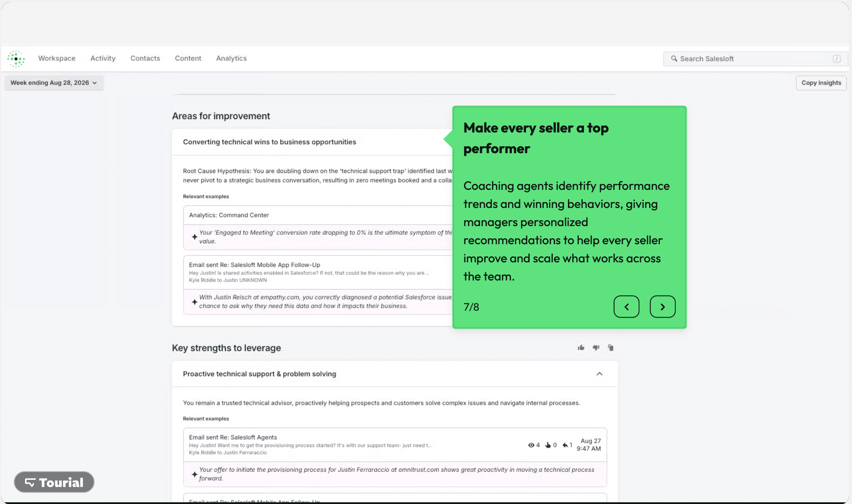This screenshot has height=504, width=852.
Task: Give thumbs down on Key strengths
Action: tap(596, 348)
